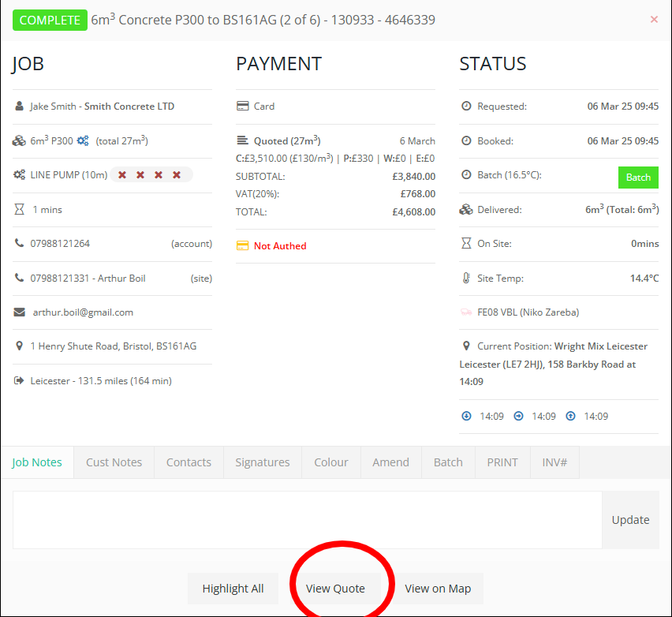
Task: Click the Site Temp value 14.4°C
Action: point(644,278)
